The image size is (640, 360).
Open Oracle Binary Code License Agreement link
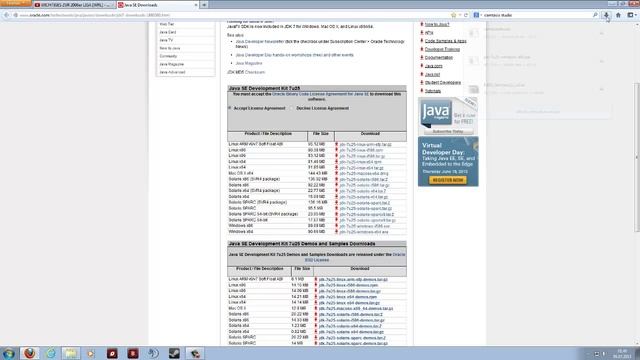coord(320,94)
